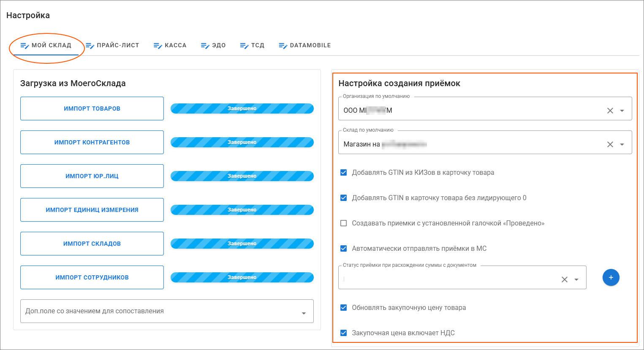Screen dimensions: 644x350
Task: Clear the receipt status on discrepancy field
Action: pos(564,279)
